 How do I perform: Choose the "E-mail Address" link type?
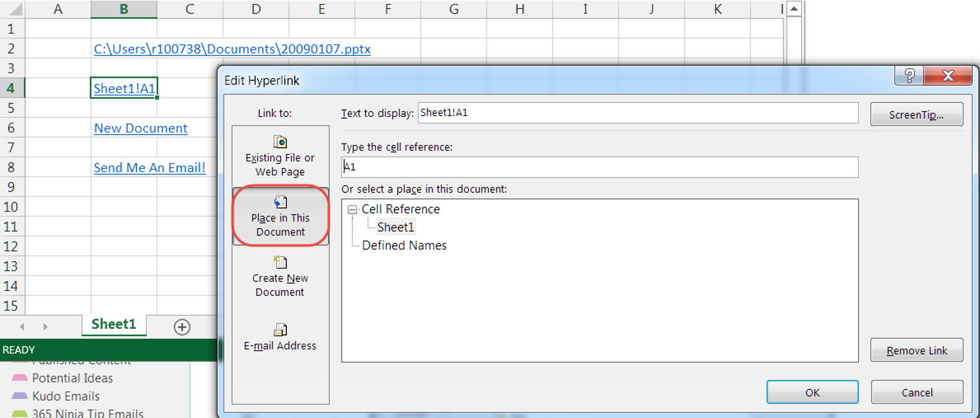click(x=280, y=338)
